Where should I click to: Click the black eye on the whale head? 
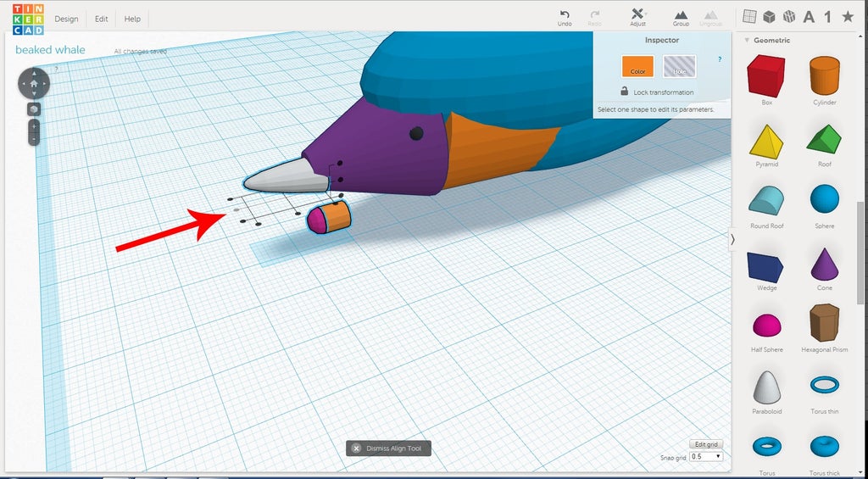point(416,133)
